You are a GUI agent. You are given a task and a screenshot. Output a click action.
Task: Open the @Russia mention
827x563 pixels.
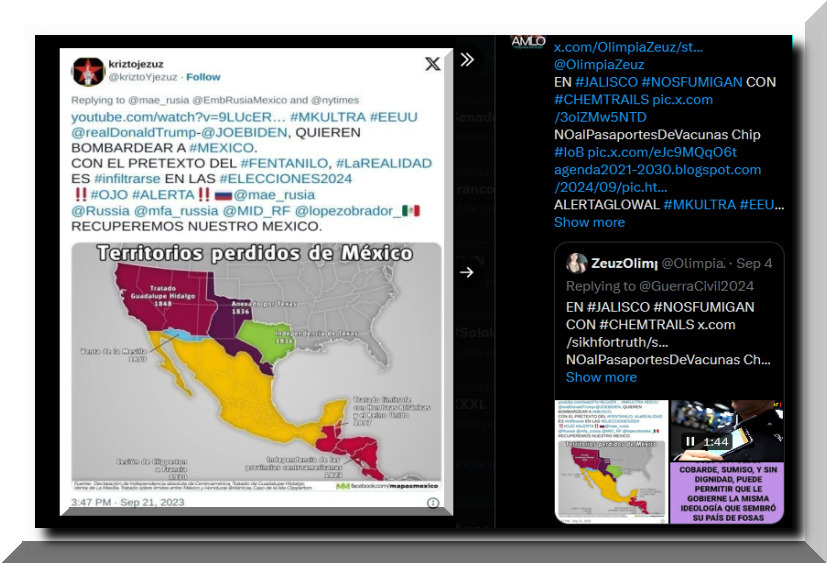(100, 211)
